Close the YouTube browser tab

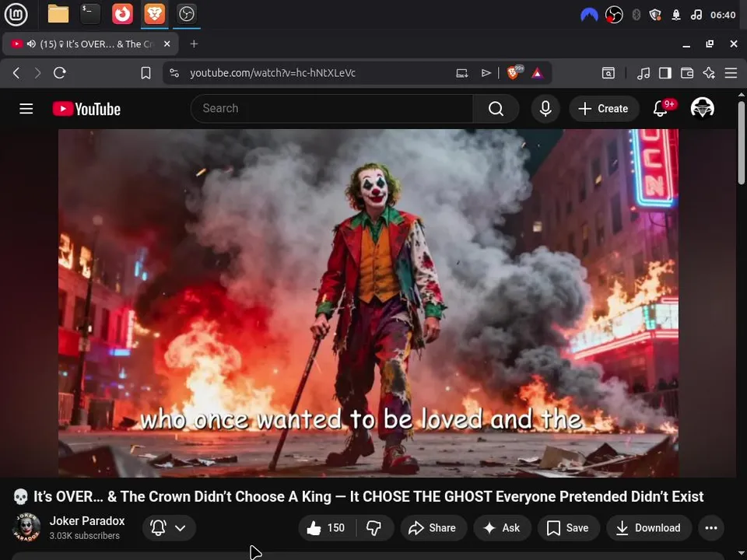(x=167, y=44)
